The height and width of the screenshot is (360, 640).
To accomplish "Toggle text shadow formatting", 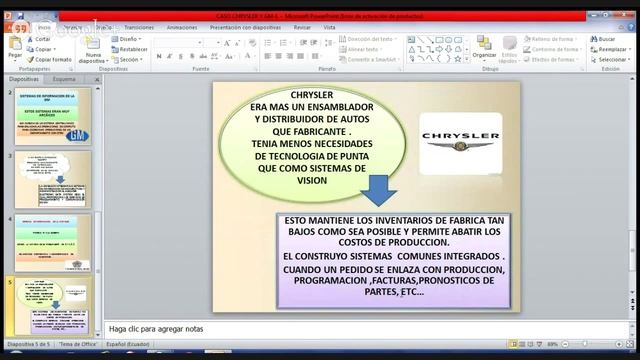I will 192,56.
